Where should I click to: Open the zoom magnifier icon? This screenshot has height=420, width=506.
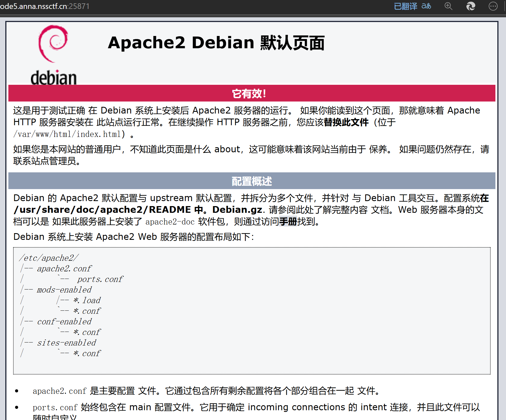point(448,6)
